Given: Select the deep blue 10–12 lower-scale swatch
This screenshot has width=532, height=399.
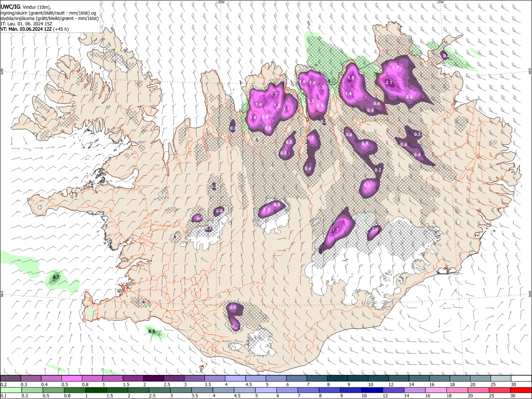Looking at the screenshot, I should 371,390.
